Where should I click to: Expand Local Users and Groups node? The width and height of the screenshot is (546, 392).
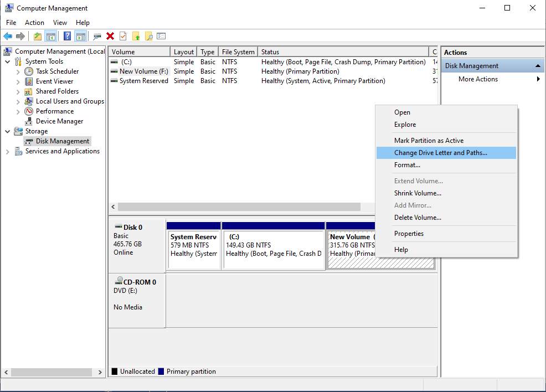tap(18, 102)
